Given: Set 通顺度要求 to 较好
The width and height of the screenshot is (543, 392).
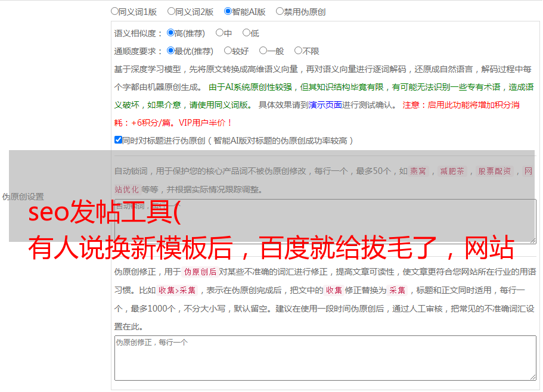Looking at the screenshot, I should coord(228,51).
